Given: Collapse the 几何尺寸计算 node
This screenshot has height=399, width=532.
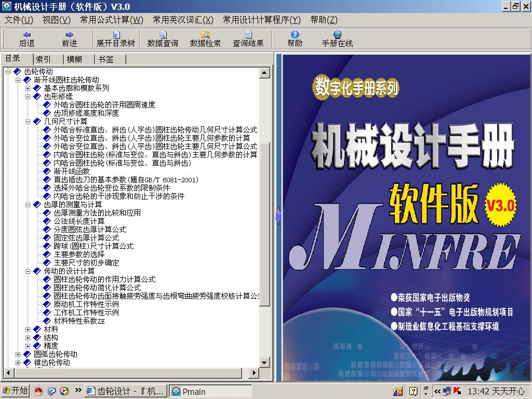Looking at the screenshot, I should click(28, 122).
